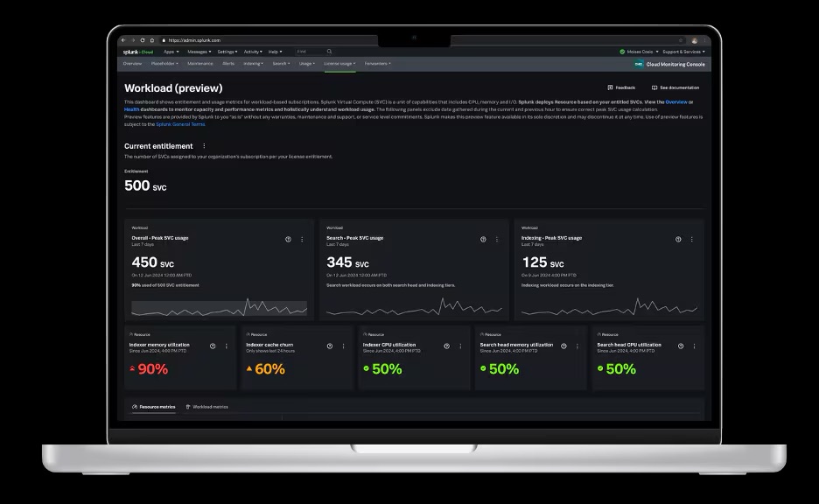Open kebab menu on Search Peak SVC usage panel
Image resolution: width=819 pixels, height=504 pixels.
click(497, 241)
